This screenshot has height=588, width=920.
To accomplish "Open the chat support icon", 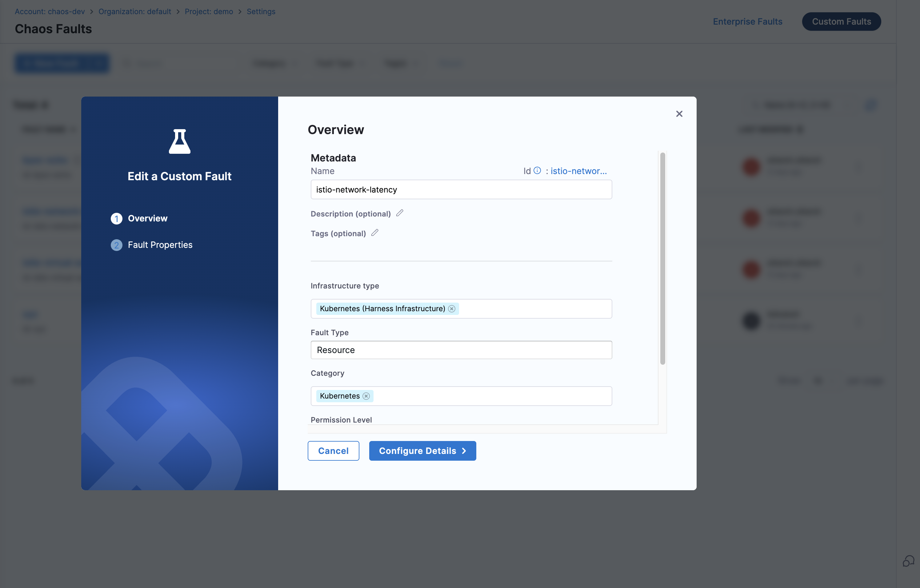I will pyautogui.click(x=908, y=561).
